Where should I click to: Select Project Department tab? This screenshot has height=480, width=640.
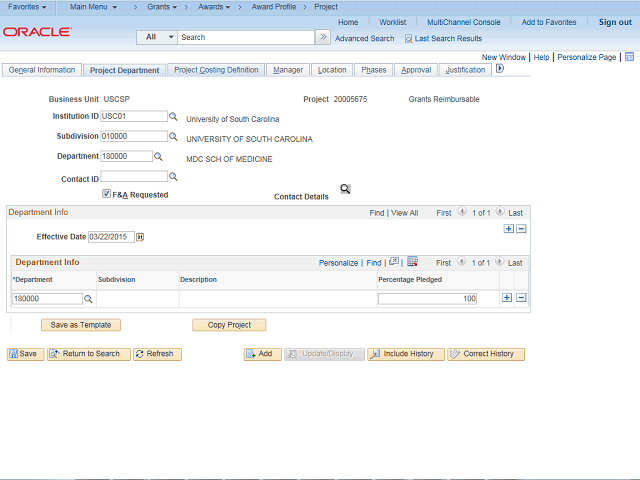(124, 70)
